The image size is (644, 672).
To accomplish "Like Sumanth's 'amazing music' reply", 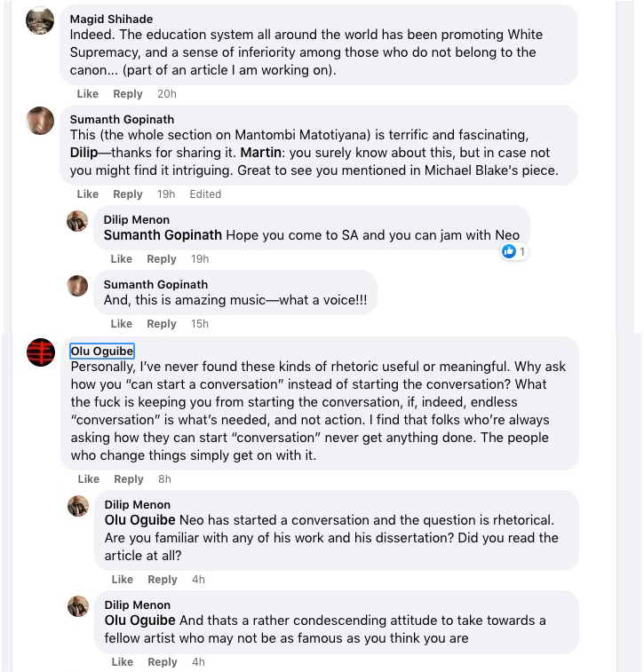I will pyautogui.click(x=122, y=324).
